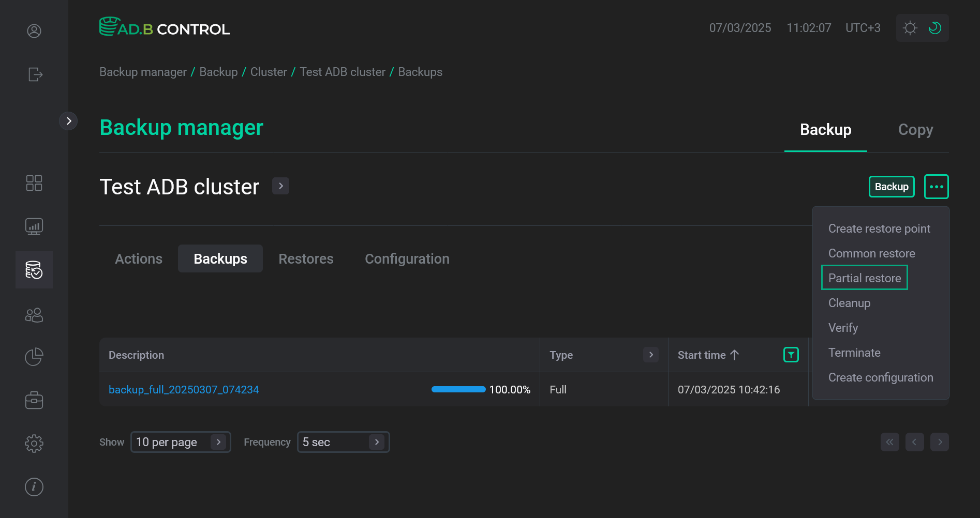980x518 pixels.
Task: Go to next page arrow button
Action: click(940, 442)
